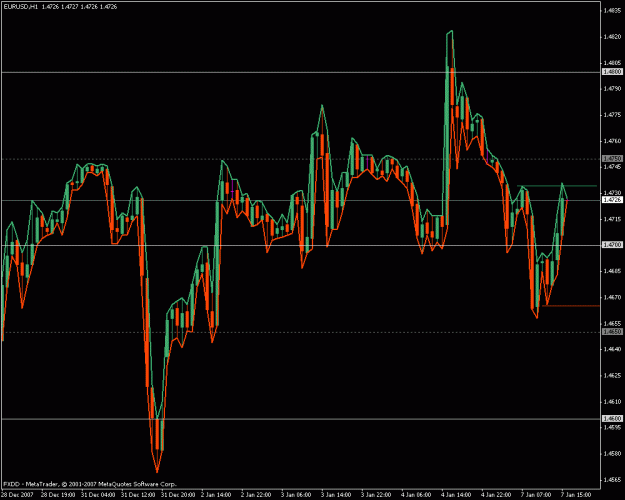625x500 pixels.
Task: Select the short green resistance line near 1.4733
Action: tap(557, 186)
